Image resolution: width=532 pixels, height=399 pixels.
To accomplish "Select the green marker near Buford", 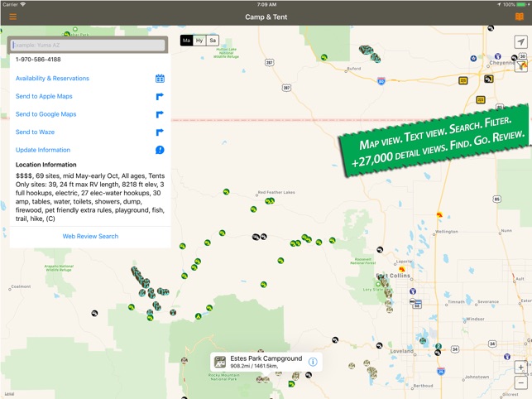I will tap(324, 57).
